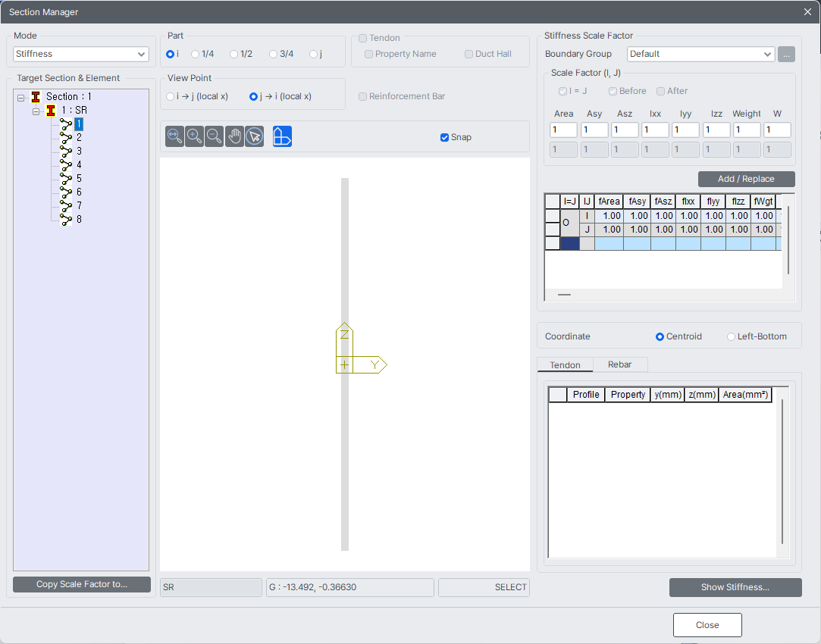821x644 pixels.
Task: Click the fIxx column header
Action: tap(688, 202)
